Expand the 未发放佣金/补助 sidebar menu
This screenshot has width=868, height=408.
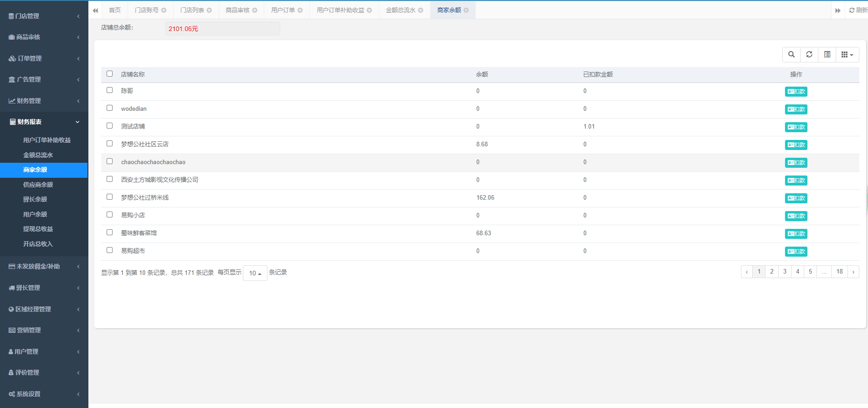[x=44, y=266]
